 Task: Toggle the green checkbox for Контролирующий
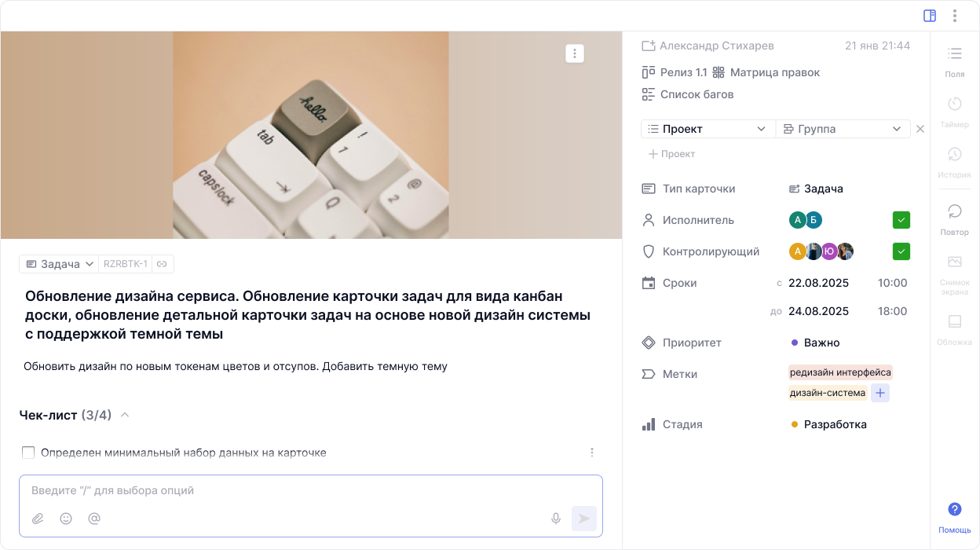pyautogui.click(x=901, y=251)
